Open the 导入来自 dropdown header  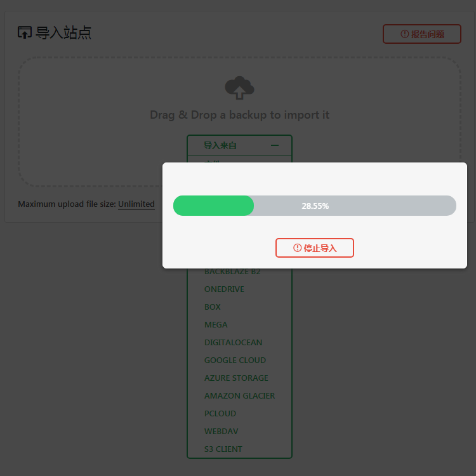pyautogui.click(x=239, y=145)
